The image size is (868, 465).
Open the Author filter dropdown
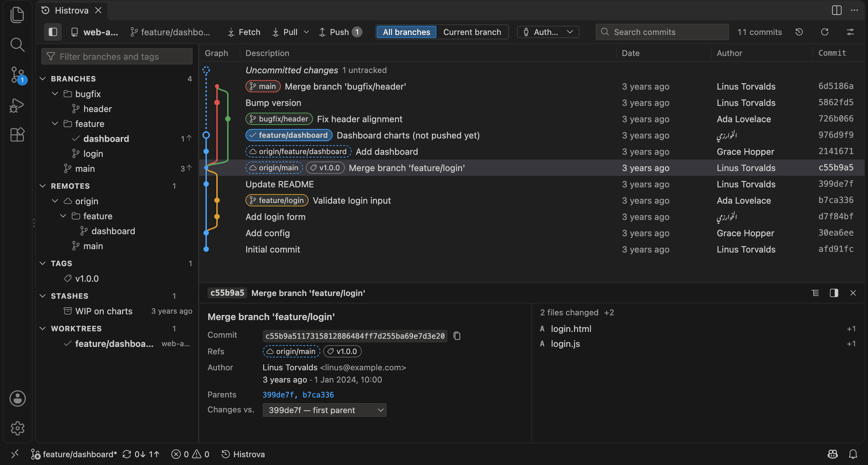point(548,32)
